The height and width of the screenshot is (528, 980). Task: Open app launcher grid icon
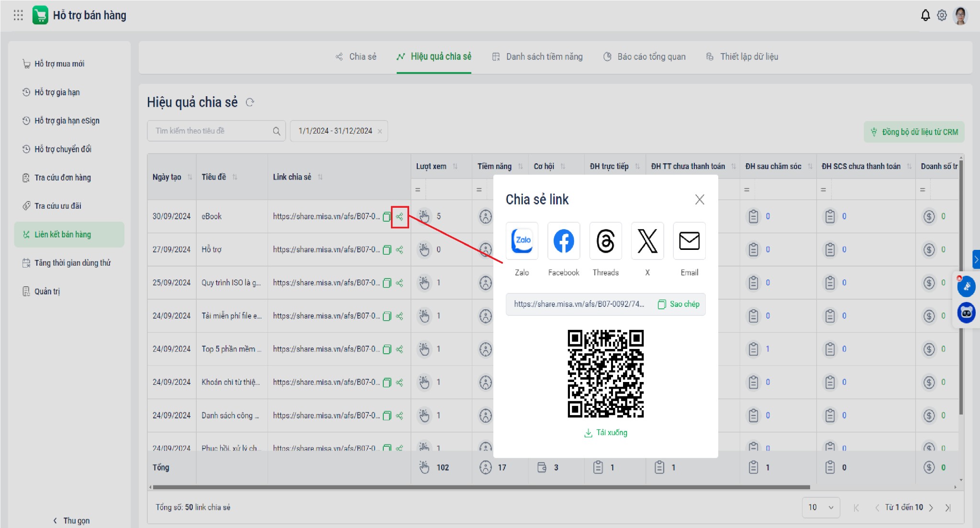click(x=18, y=15)
